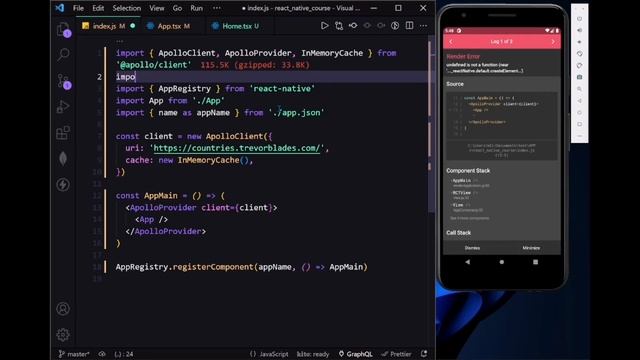Switch to the Home.tsx tab
Screen dimensions: 640x360
pos(240,26)
